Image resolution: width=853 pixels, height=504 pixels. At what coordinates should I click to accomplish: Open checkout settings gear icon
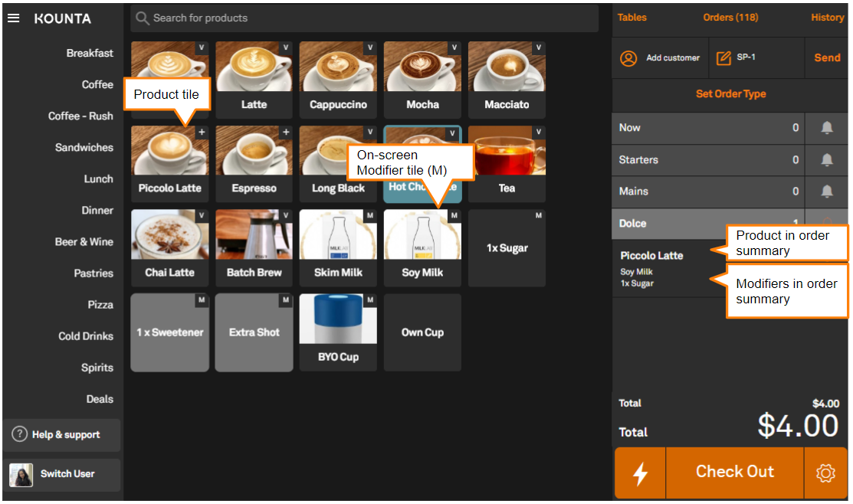coord(825,473)
